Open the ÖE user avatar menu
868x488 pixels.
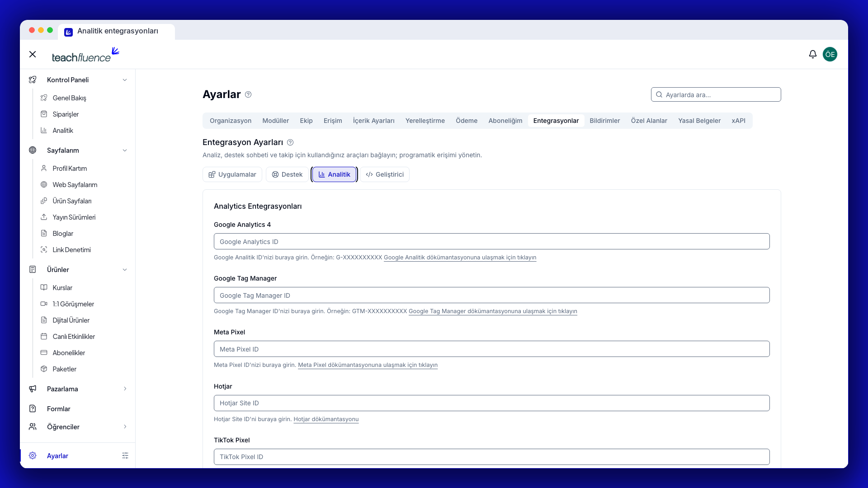[830, 54]
